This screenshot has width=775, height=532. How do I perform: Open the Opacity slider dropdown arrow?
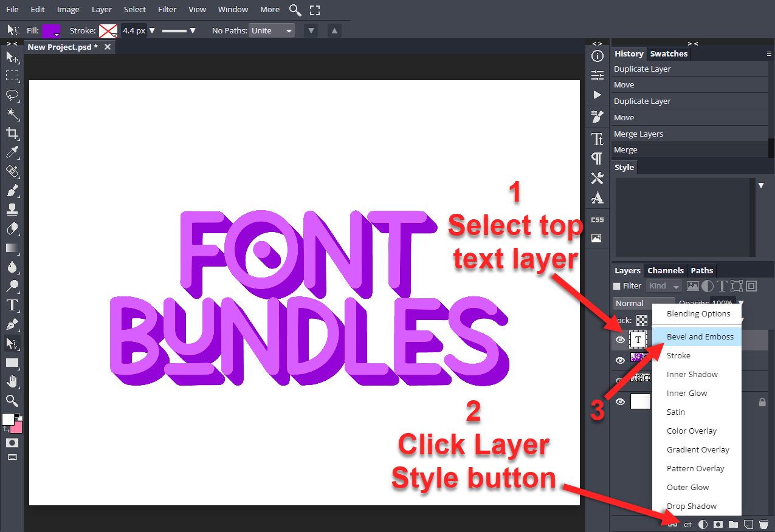point(740,303)
